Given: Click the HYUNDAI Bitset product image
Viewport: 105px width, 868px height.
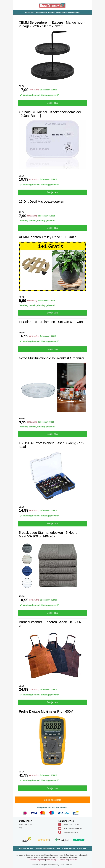Looking at the screenshot, I should 52,476.
